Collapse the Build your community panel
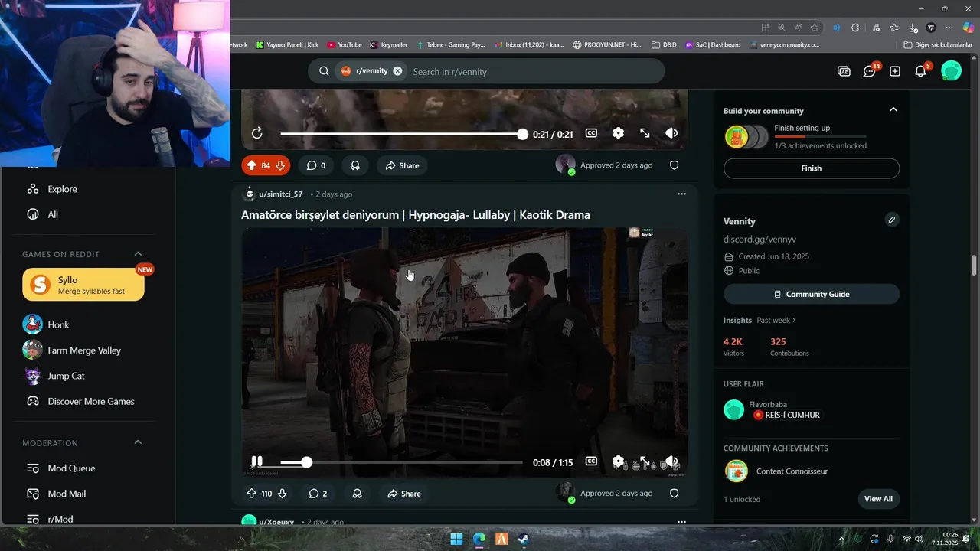The width and height of the screenshot is (980, 551). (x=893, y=110)
